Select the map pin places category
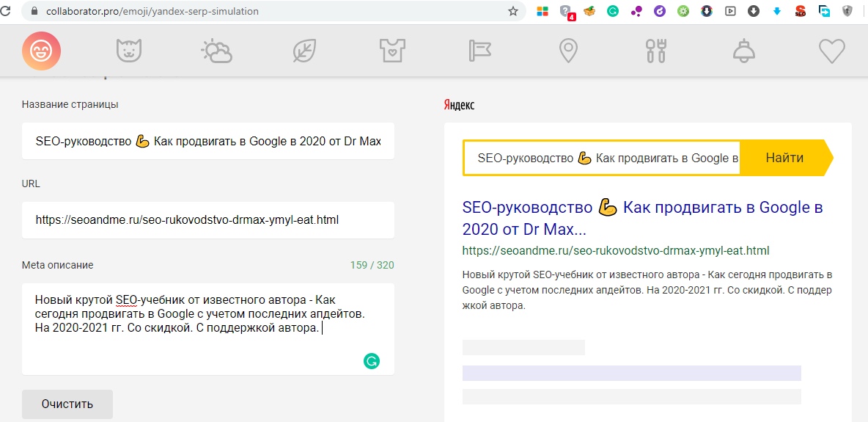This screenshot has width=868, height=422. pos(568,51)
